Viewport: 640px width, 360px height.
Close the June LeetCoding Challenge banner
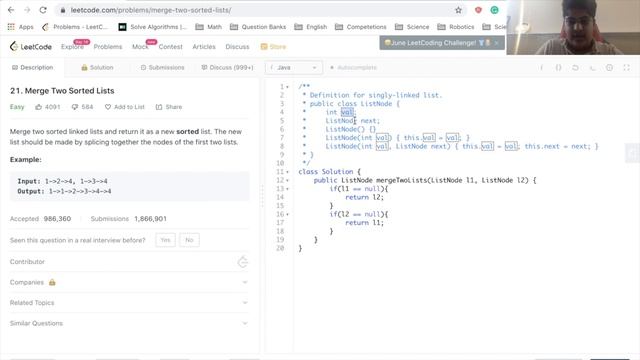[496, 43]
